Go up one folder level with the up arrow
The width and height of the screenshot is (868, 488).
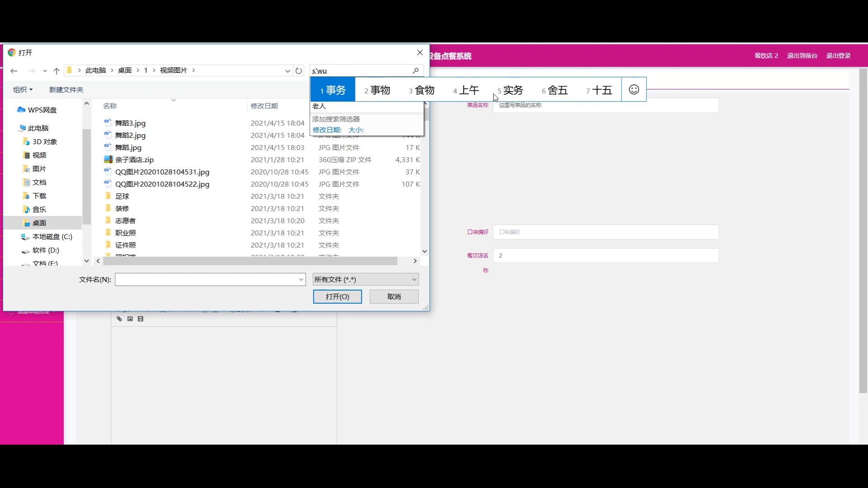coord(57,71)
